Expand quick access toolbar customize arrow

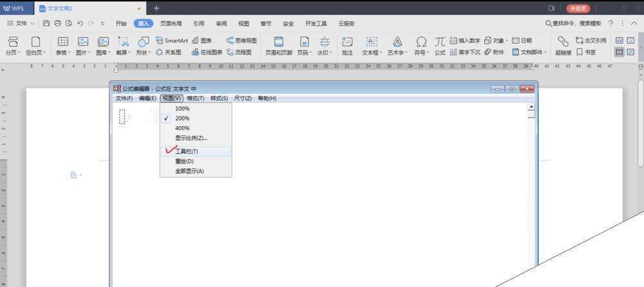pos(102,23)
